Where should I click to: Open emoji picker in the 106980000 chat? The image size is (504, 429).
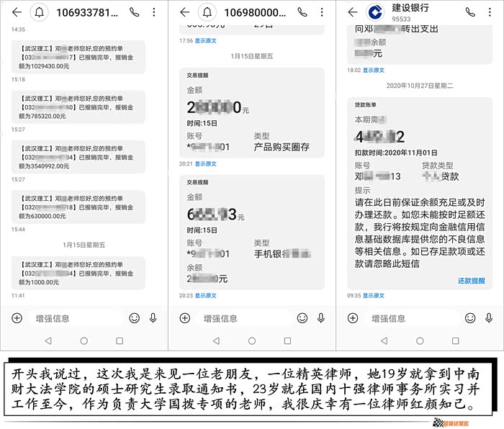(302, 317)
